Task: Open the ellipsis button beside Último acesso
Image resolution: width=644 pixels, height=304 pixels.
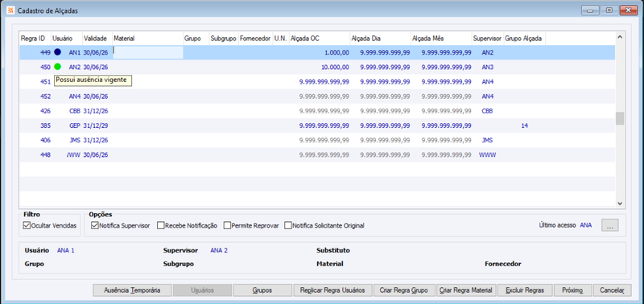Action: tap(610, 225)
